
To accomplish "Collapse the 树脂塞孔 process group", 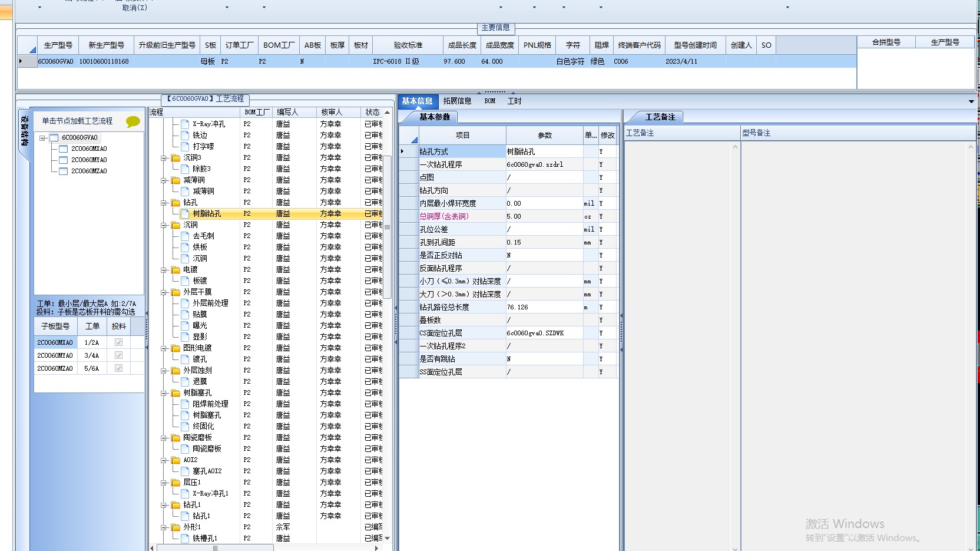I will click(164, 393).
